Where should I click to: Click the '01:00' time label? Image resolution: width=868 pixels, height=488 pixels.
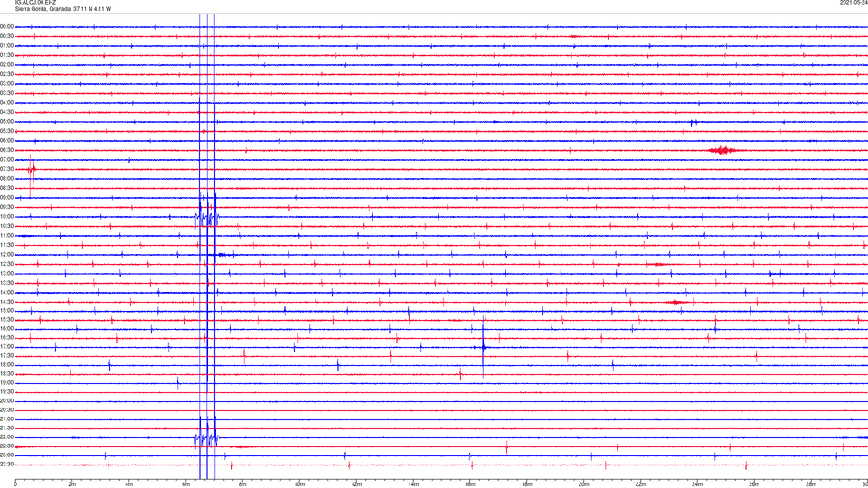(x=6, y=46)
